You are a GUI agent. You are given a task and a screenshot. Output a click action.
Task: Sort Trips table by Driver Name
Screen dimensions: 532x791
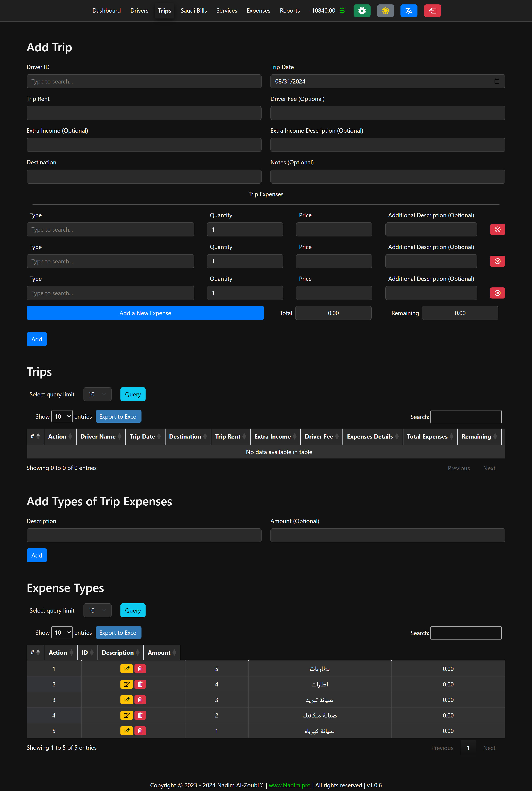tap(101, 437)
